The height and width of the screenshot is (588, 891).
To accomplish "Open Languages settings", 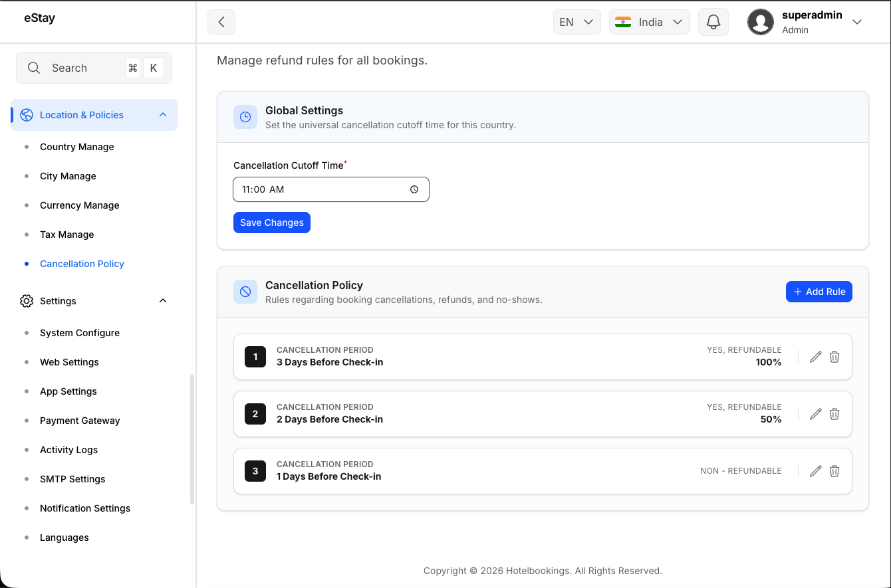I will 64,538.
